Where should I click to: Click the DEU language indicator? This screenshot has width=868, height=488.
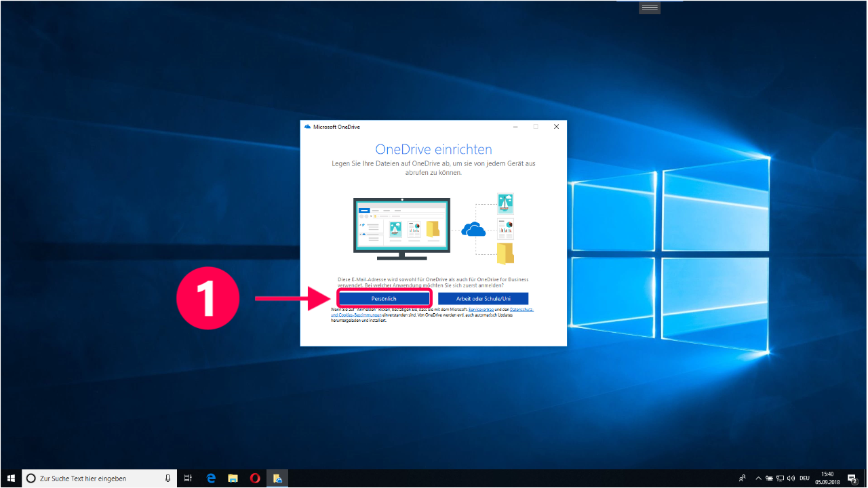click(805, 479)
